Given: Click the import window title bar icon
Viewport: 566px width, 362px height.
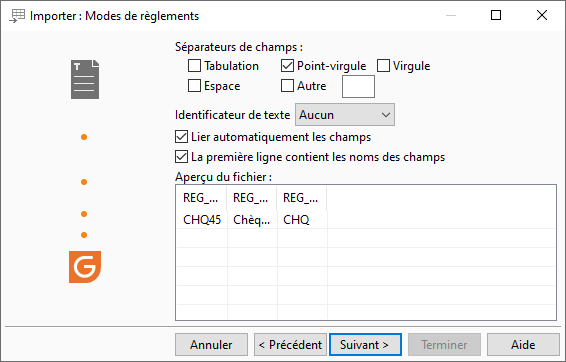Looking at the screenshot, I should pos(17,16).
